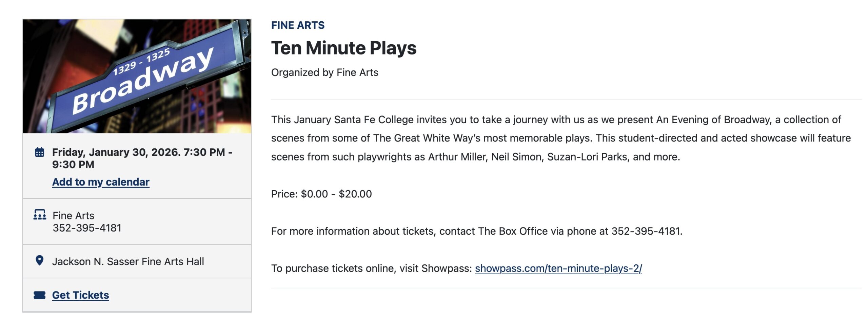Click the calendar icon beside the date
This screenshot has width=868, height=322.
39,152
